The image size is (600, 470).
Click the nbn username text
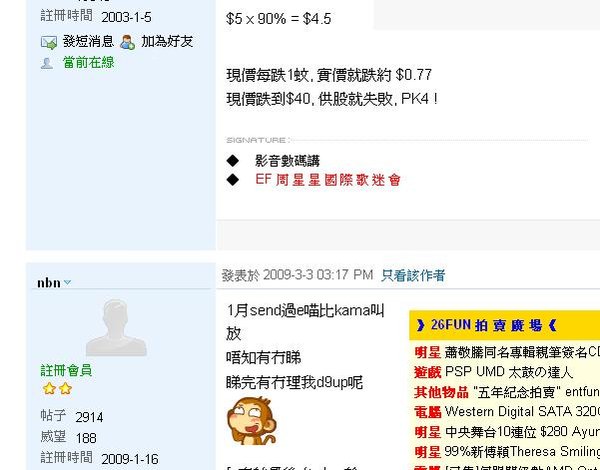pyautogui.click(x=49, y=283)
